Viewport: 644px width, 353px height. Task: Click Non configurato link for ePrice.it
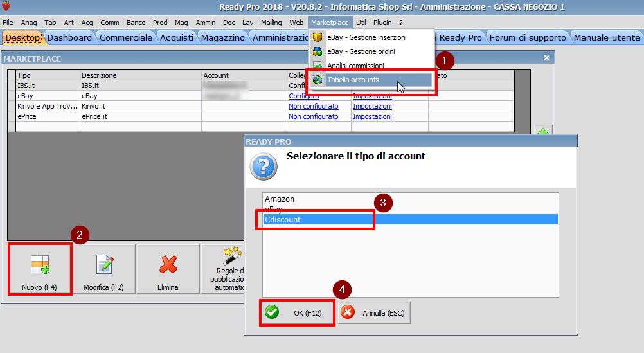[314, 116]
